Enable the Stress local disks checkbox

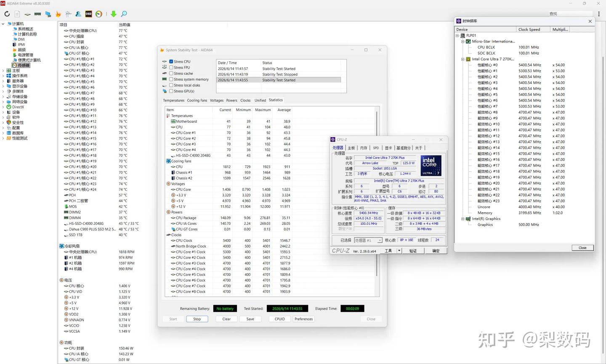171,85
